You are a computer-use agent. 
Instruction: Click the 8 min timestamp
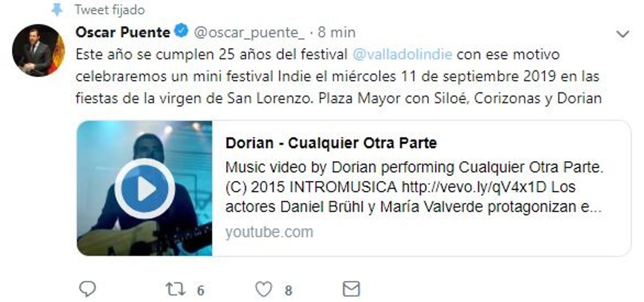coord(336,33)
